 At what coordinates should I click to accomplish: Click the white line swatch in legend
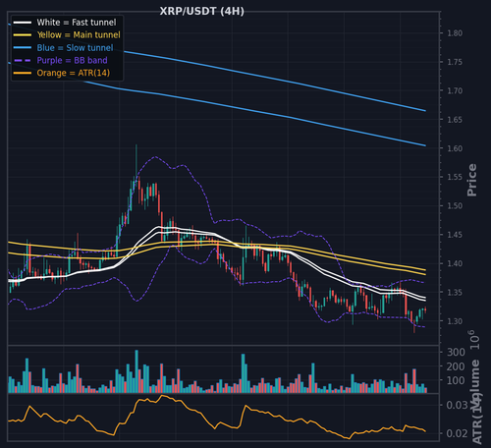click(23, 23)
